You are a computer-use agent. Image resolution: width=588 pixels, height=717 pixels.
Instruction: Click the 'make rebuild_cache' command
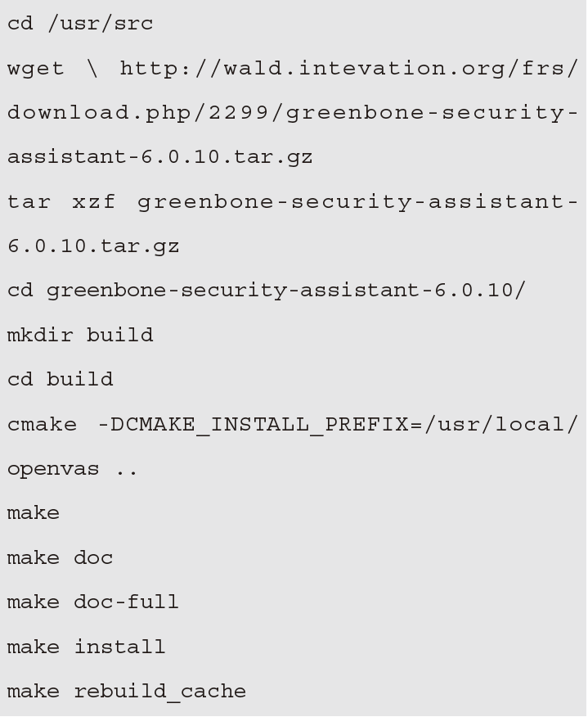[127, 692]
